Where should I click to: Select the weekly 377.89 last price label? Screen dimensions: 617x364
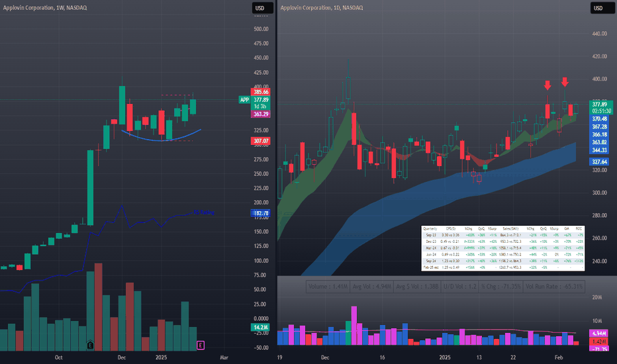261,99
